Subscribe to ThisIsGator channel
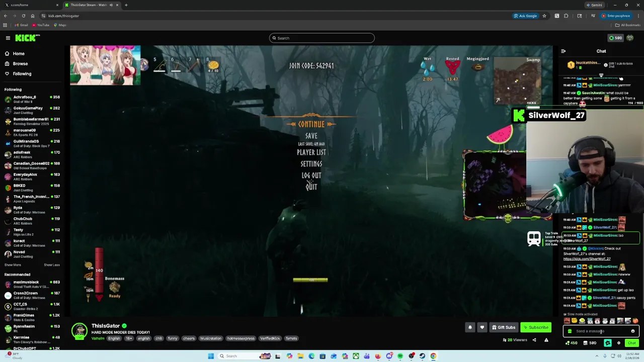This screenshot has height=362, width=644. pyautogui.click(x=536, y=327)
